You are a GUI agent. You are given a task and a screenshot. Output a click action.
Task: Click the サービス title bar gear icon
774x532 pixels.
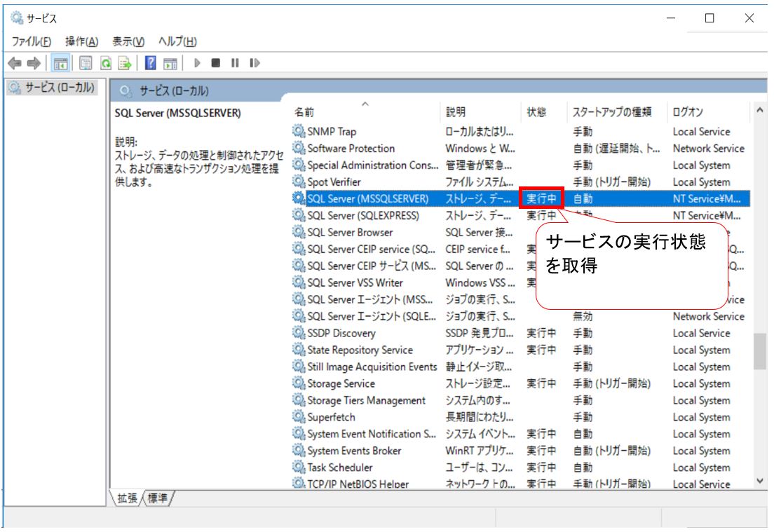tap(17, 18)
